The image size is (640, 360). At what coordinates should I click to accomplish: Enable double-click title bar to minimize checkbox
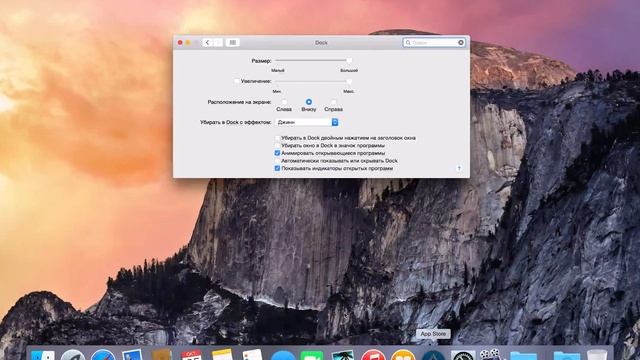[x=277, y=138]
